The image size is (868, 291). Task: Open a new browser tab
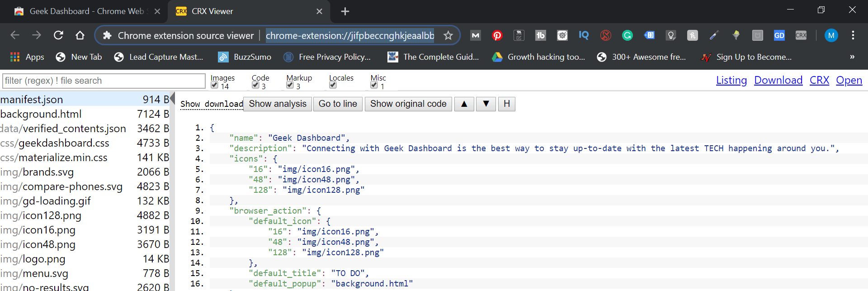(x=345, y=11)
